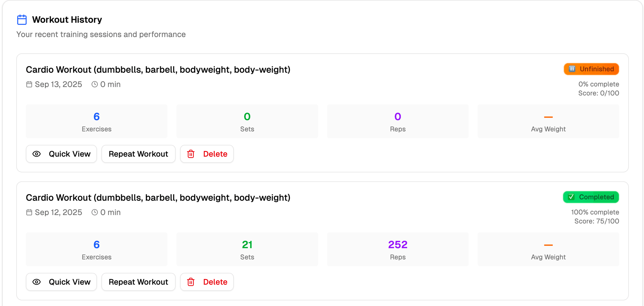Open the Sep 12 Cardio Workout title

[158, 198]
